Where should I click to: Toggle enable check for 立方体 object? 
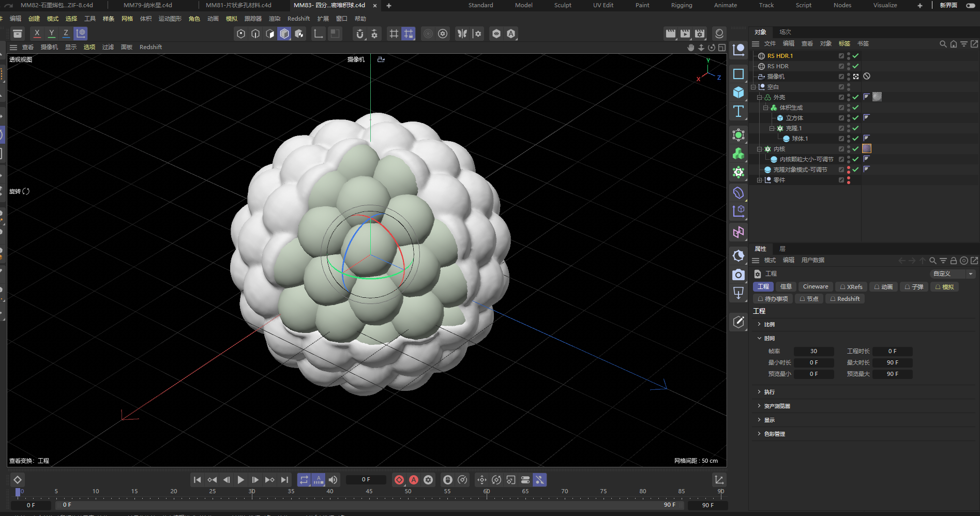tap(856, 118)
